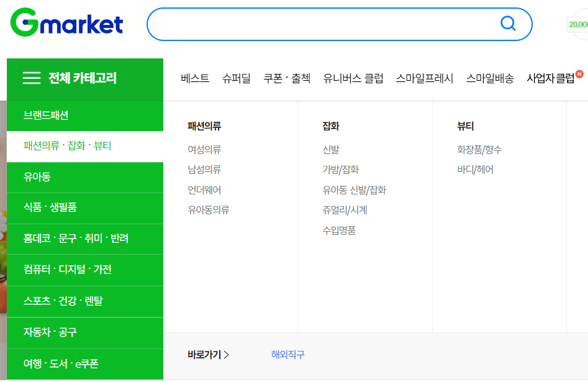The image size is (588, 382).
Task: Click the 해외직구 shortcut link
Action: [x=288, y=355]
